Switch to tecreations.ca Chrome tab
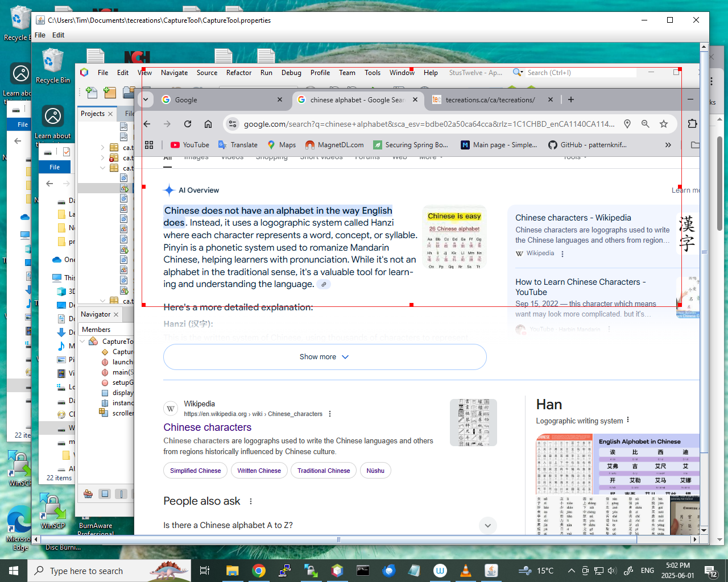728x582 pixels. [x=493, y=99]
